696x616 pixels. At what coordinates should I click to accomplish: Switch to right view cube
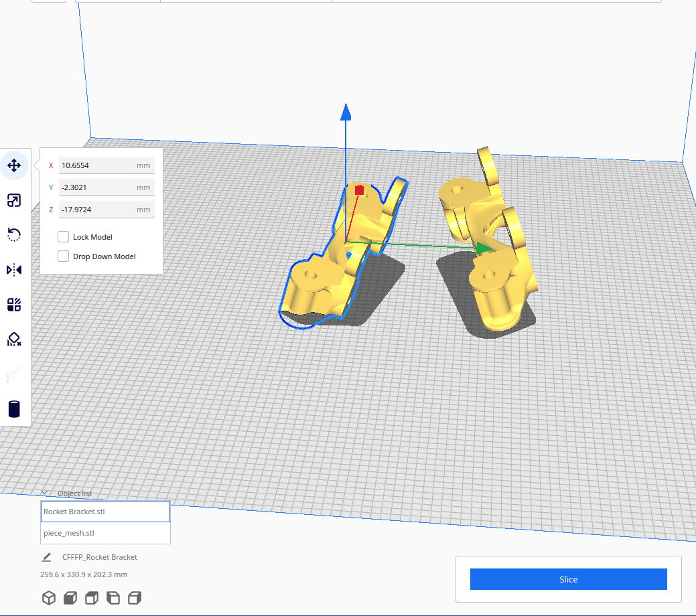click(x=134, y=598)
